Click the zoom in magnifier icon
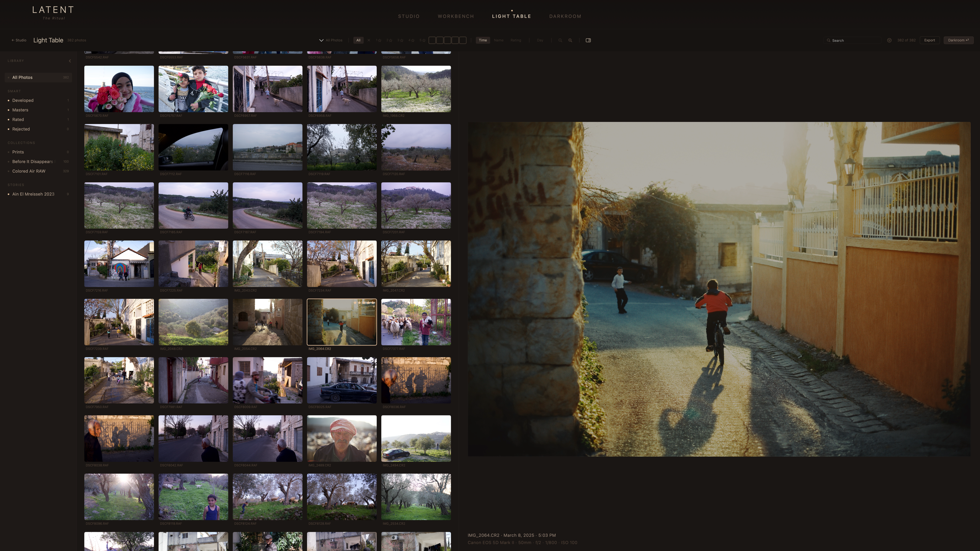Image resolution: width=980 pixels, height=551 pixels. pyautogui.click(x=570, y=40)
